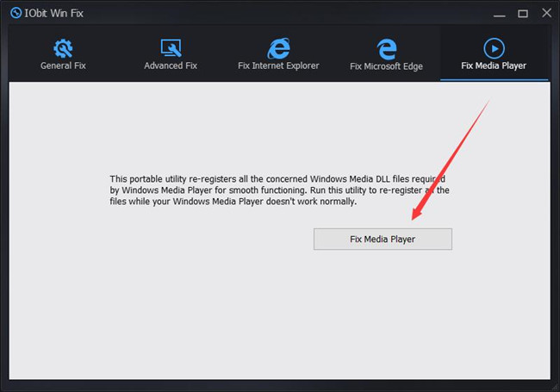Click the IObit logo in title bar
560x392 pixels.
point(16,13)
